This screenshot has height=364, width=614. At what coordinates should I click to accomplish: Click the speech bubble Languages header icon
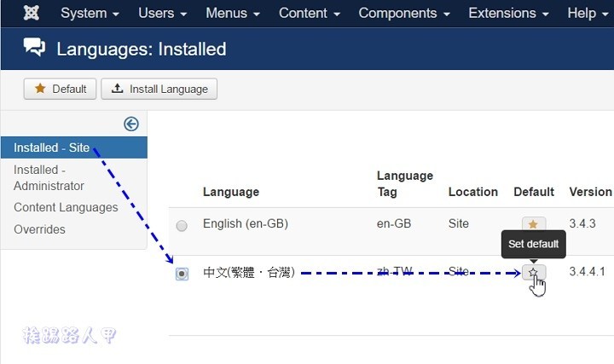click(35, 49)
